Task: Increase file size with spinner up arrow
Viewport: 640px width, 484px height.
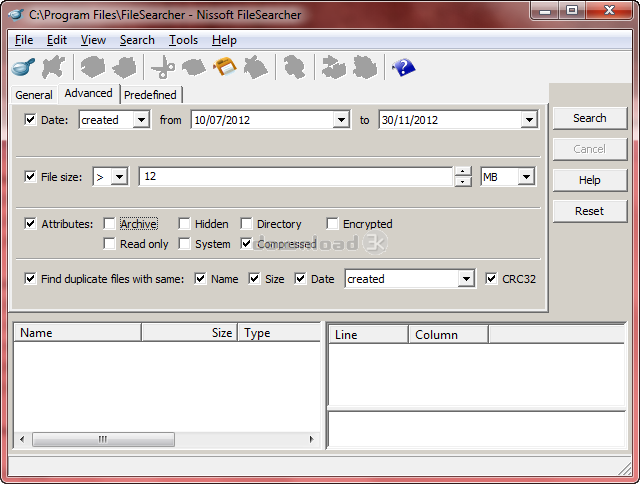Action: pos(462,171)
